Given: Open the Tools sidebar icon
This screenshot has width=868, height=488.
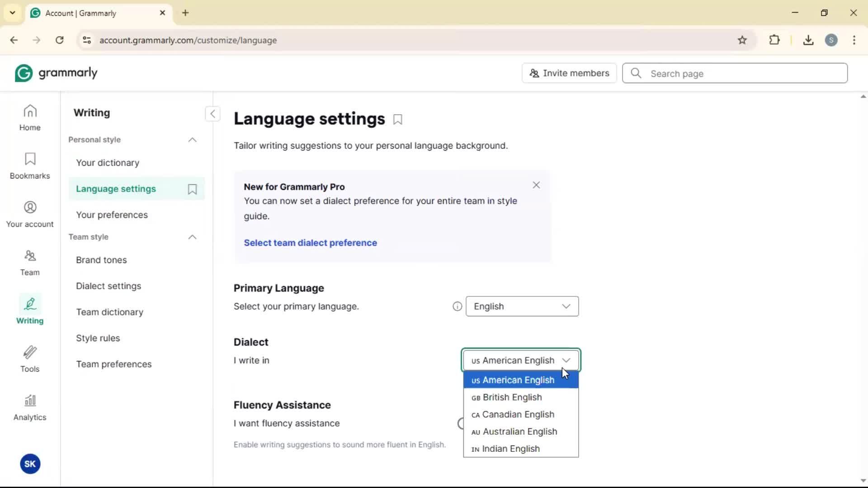Looking at the screenshot, I should 30,359.
